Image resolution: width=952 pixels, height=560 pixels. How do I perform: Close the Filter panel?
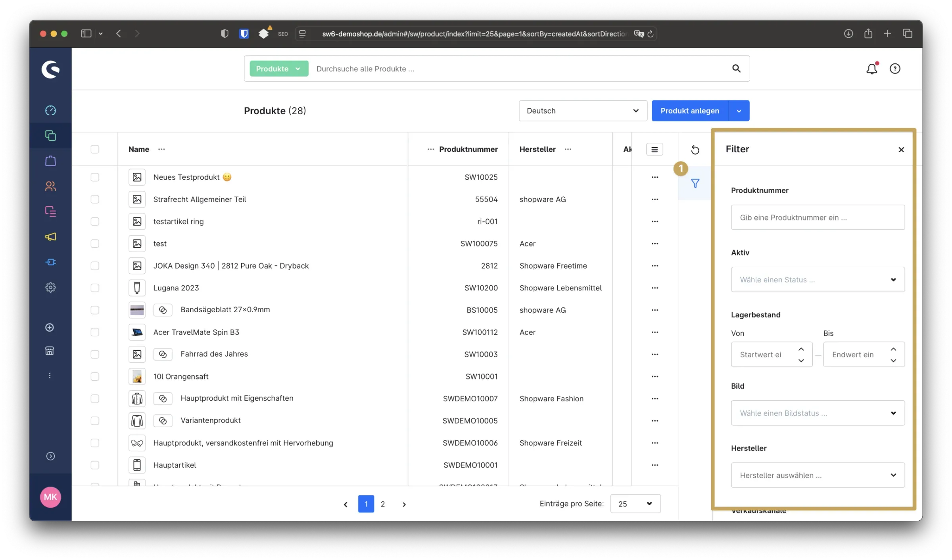point(901,150)
